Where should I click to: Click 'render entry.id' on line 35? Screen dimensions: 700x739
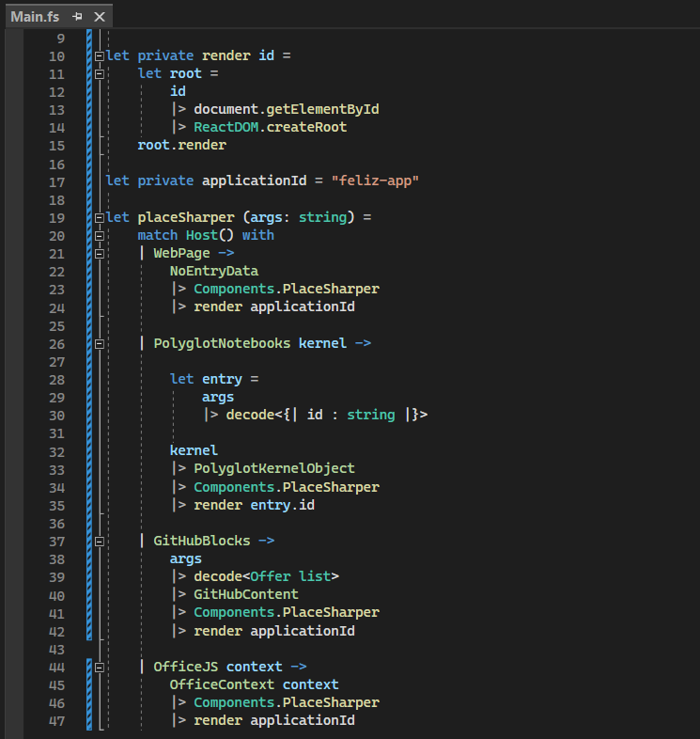tap(254, 505)
